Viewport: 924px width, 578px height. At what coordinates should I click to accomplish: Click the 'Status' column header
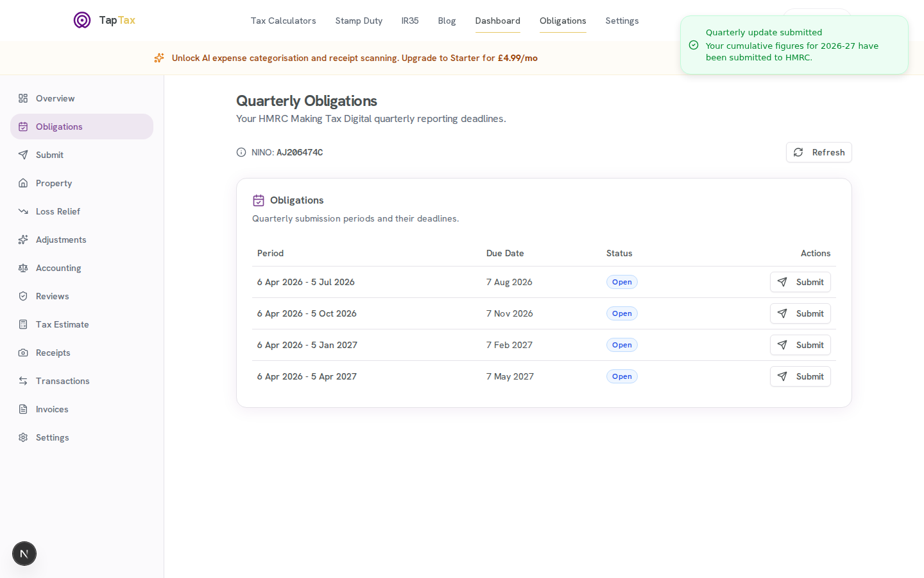point(619,253)
